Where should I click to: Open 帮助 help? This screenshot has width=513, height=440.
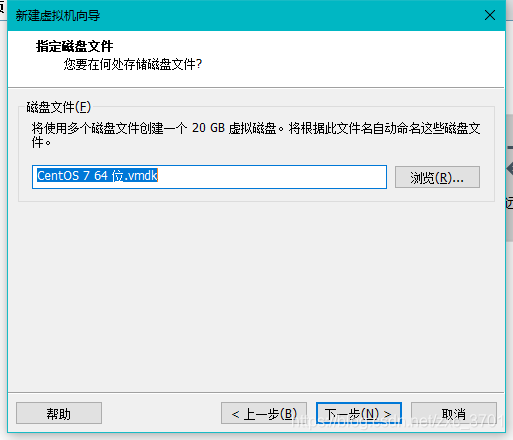[x=59, y=413]
